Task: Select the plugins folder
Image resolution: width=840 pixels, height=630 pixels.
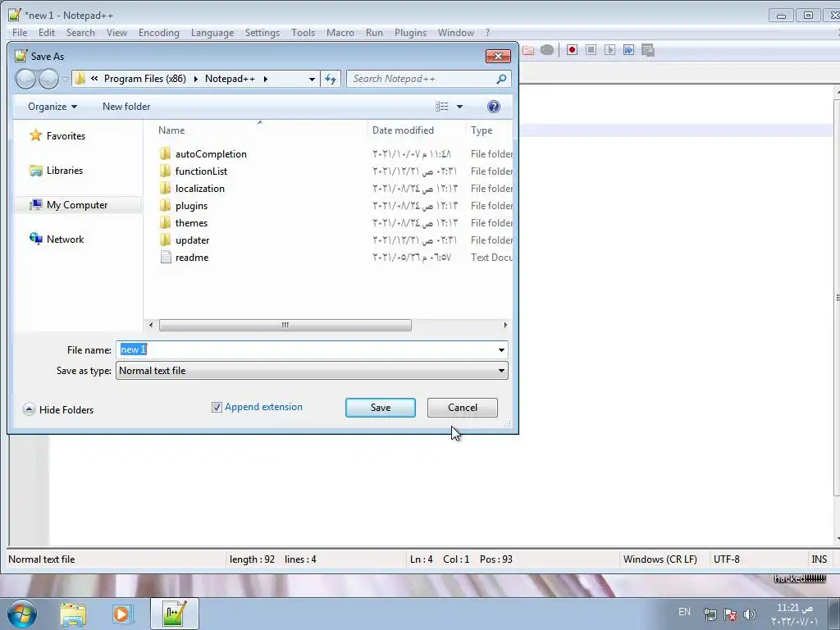Action: [x=190, y=206]
